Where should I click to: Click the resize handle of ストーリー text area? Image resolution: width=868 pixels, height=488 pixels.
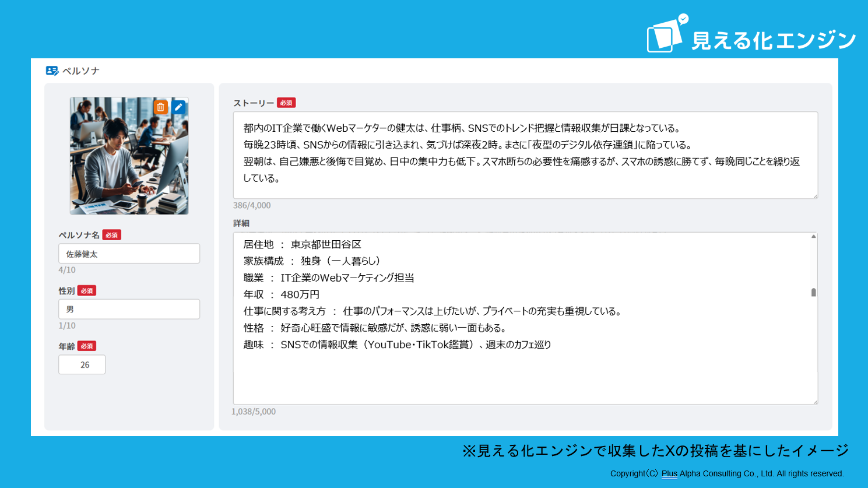pos(815,196)
